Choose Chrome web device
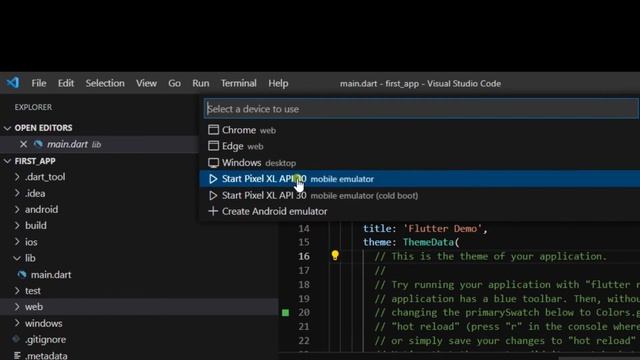The width and height of the screenshot is (640, 360). (420, 130)
